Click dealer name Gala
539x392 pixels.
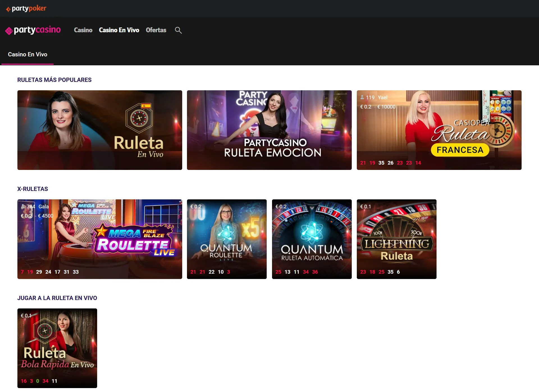coord(44,207)
